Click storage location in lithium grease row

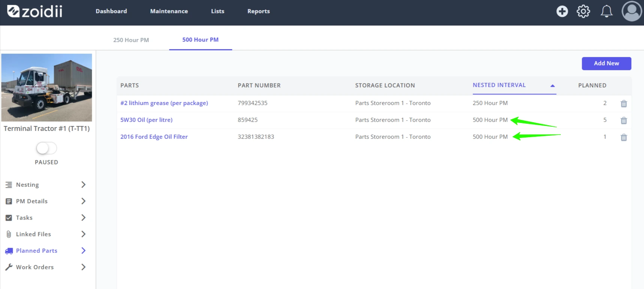393,103
